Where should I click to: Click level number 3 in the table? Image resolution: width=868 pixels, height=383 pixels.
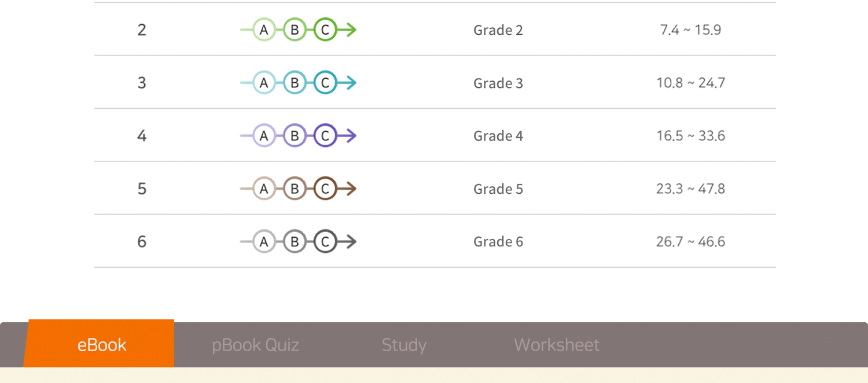[142, 83]
